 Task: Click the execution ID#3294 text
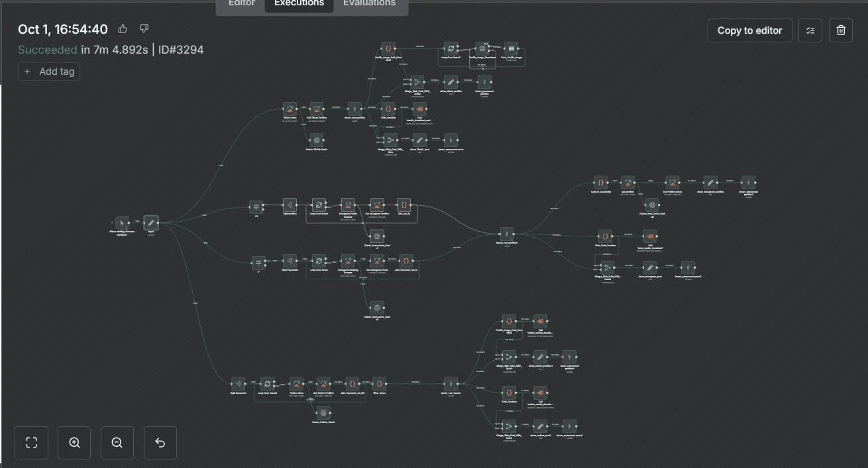[181, 50]
